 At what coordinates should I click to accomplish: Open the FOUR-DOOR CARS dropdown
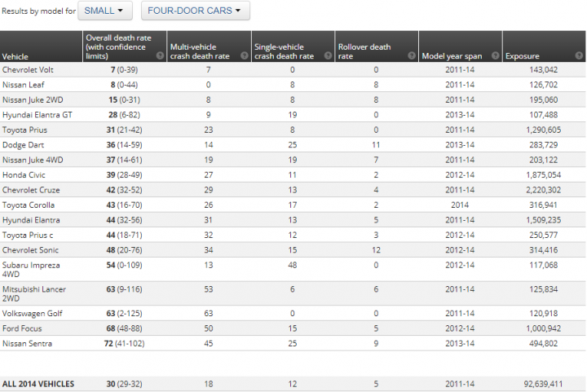[x=196, y=11]
